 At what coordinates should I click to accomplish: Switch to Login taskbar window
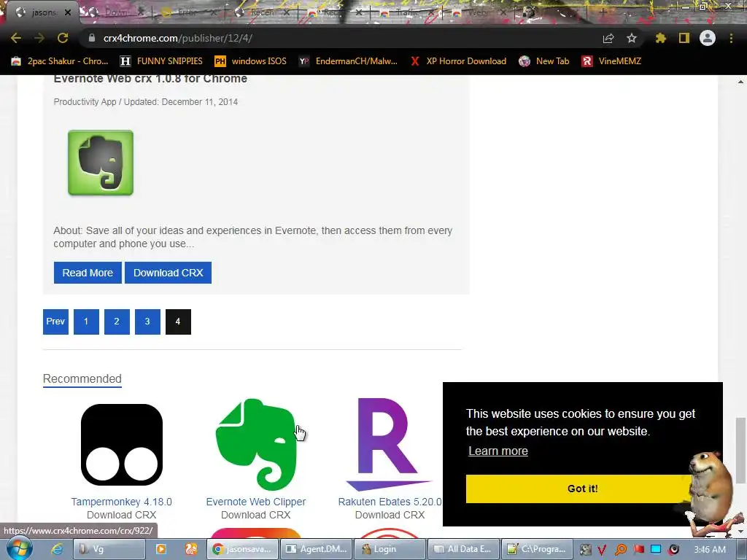click(391, 549)
